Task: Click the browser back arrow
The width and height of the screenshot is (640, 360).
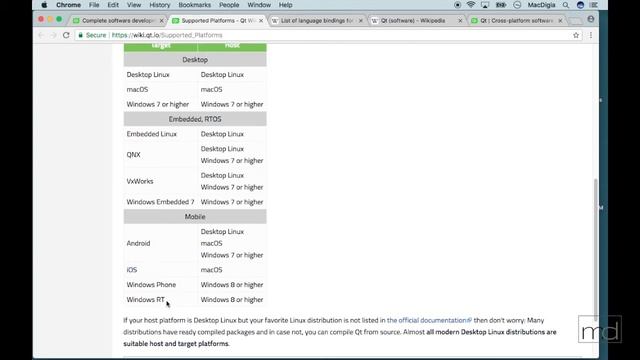Action: click(x=41, y=36)
